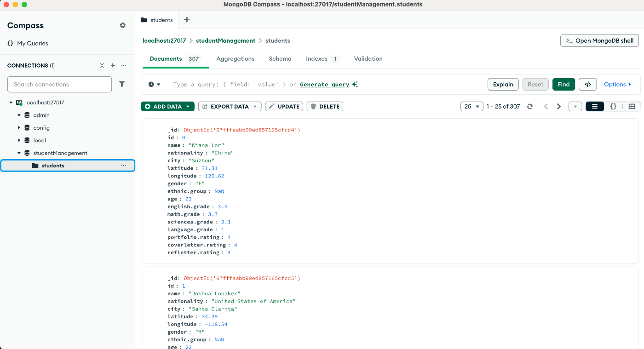Viewport: 644px width, 349px height.
Task: Go to previous page of documents
Action: pos(546,106)
